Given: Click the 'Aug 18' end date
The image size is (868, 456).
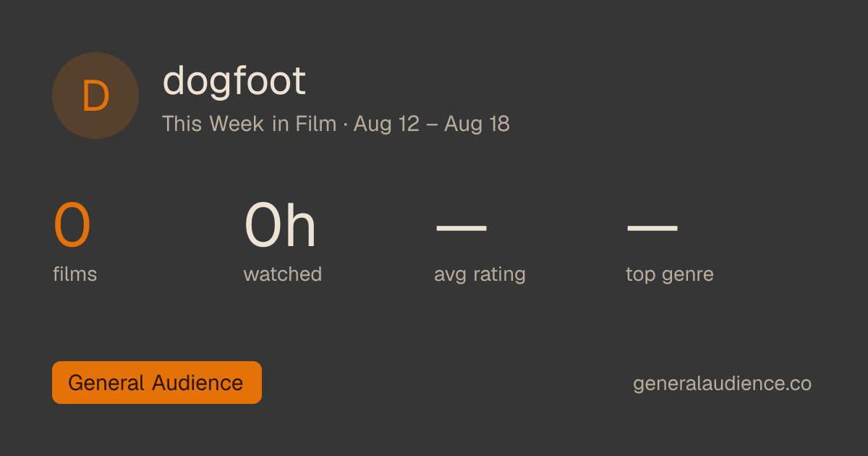Looking at the screenshot, I should pos(477,124).
